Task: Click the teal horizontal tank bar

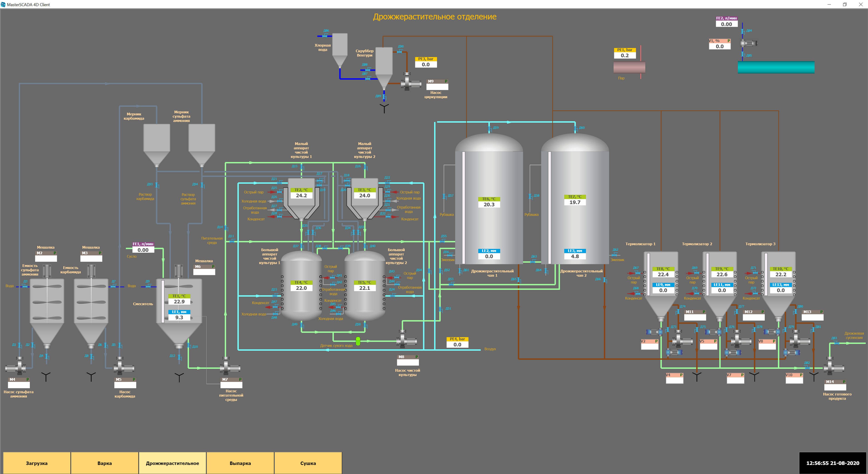Action: [x=776, y=67]
